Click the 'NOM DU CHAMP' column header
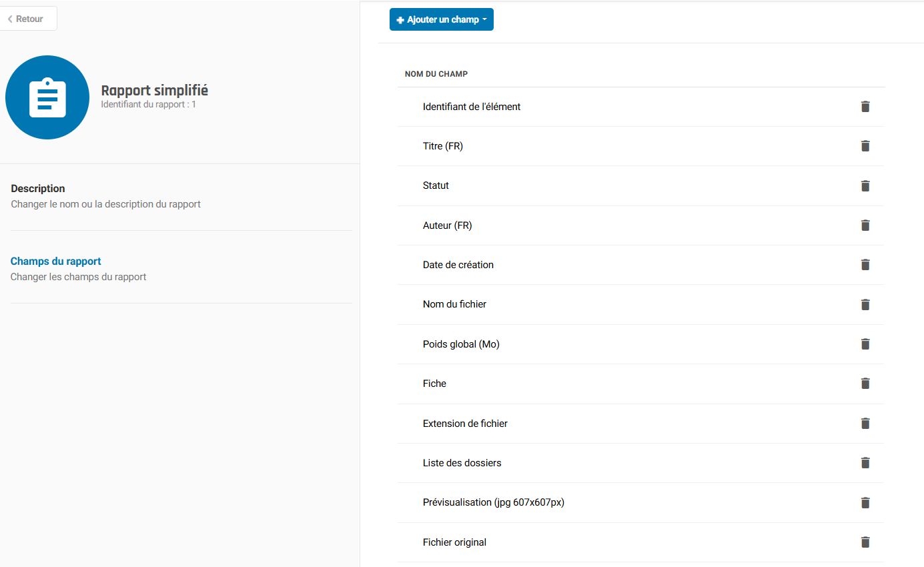This screenshot has height=567, width=924. (x=436, y=74)
